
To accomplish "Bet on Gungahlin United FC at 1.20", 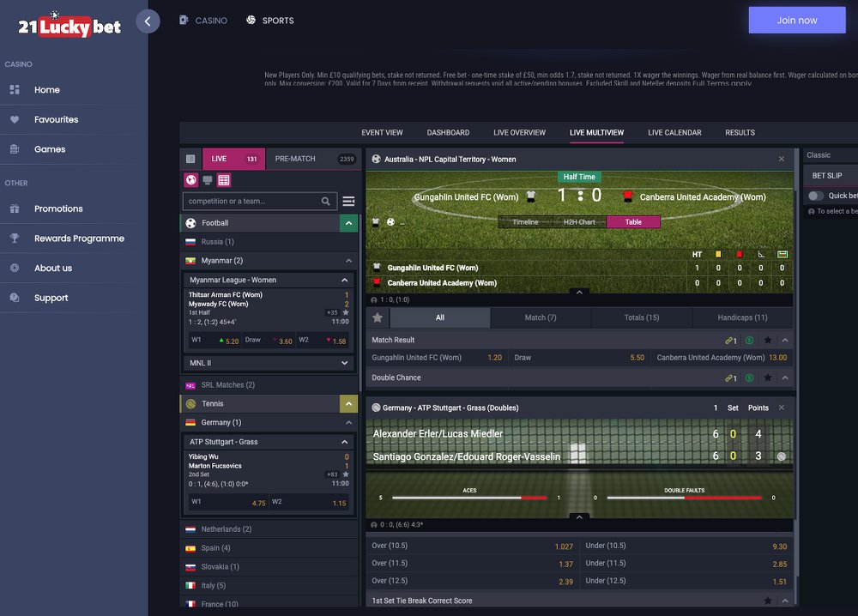I will pyautogui.click(x=437, y=358).
